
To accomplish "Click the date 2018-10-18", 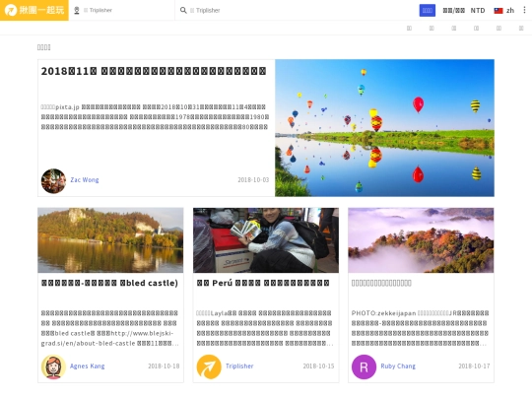I will tap(164, 366).
